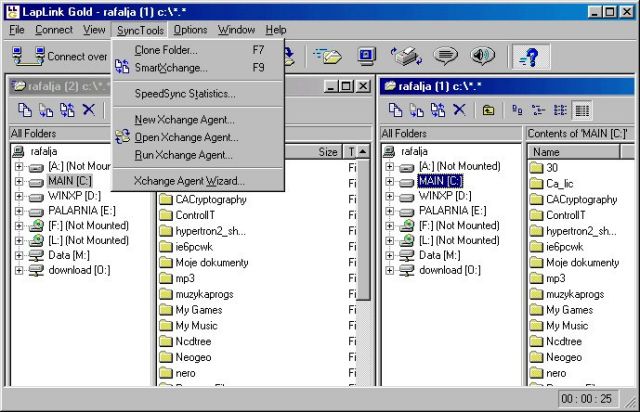
Task: Switch to small icons view in rafalja (1)
Action: tap(539, 110)
